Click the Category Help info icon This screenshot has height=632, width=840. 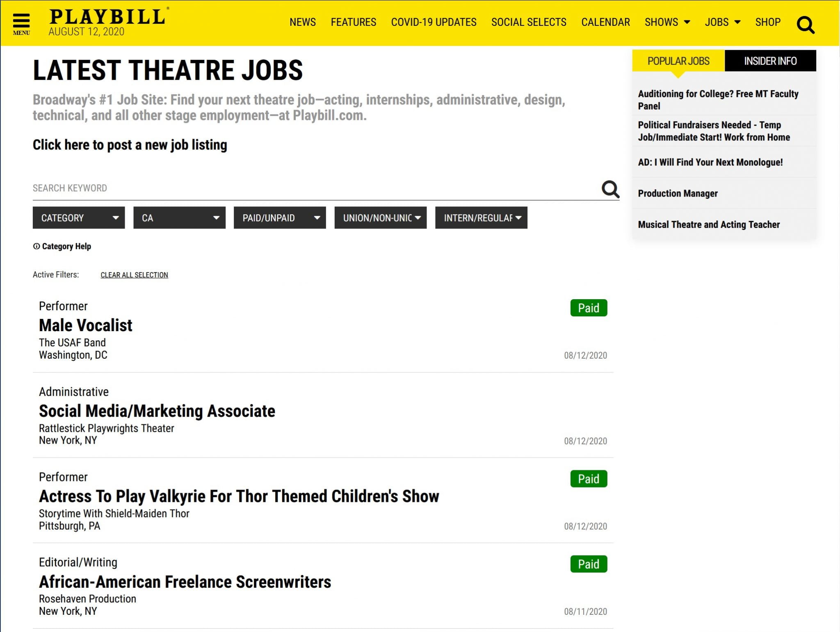pyautogui.click(x=37, y=246)
